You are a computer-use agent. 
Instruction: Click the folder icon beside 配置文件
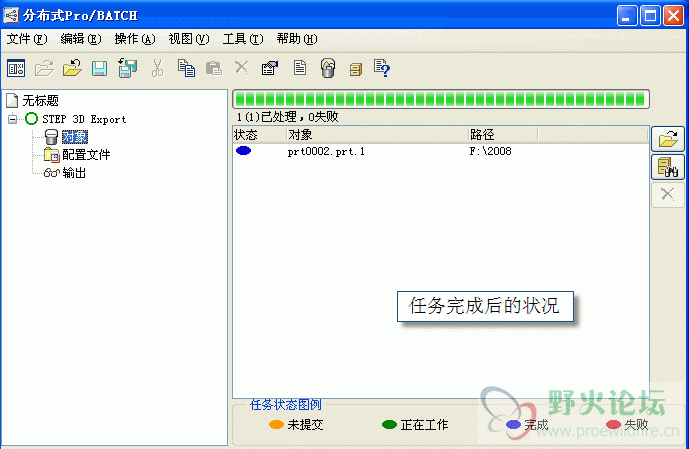(51, 155)
